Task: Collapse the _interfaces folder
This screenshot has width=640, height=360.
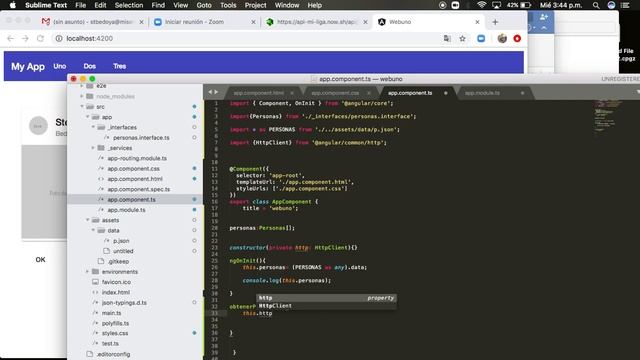Action: pyautogui.click(x=93, y=127)
